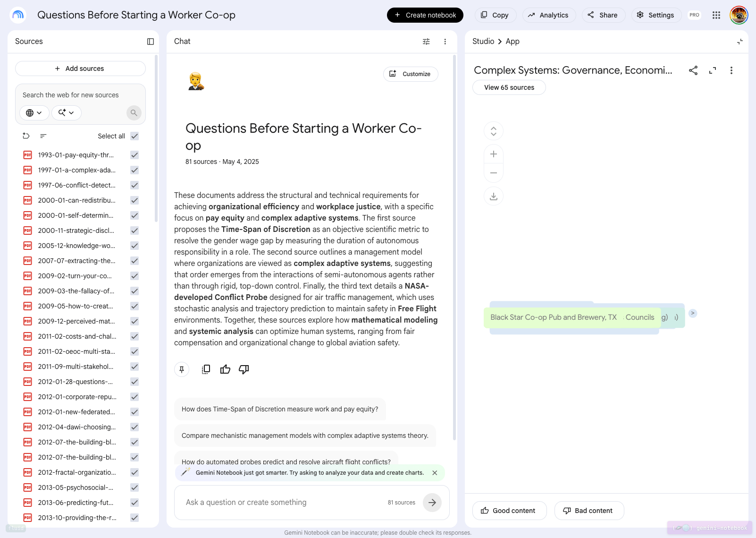Screen dimensions: 756x538
Task: Uncheck the 1997-06-conflict-detect... source
Action: pos(134,185)
